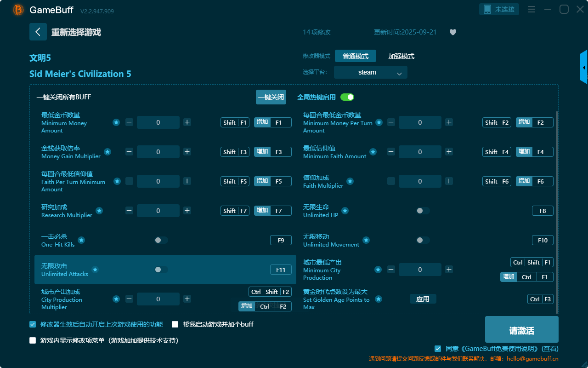The width and height of the screenshot is (588, 368).
Task: Click Ctrl Shift F2 hotkey button
Action: coord(270,292)
